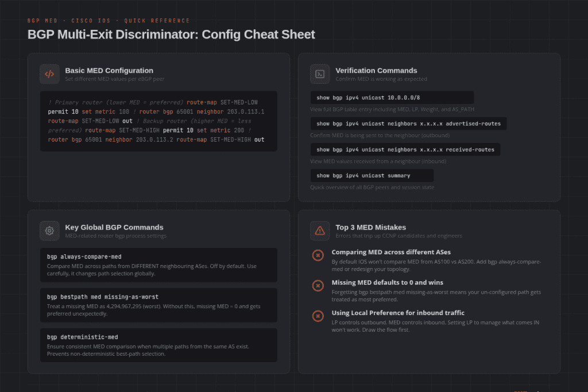Click the X icon next to Comparing MED across different ASes

tap(318, 255)
